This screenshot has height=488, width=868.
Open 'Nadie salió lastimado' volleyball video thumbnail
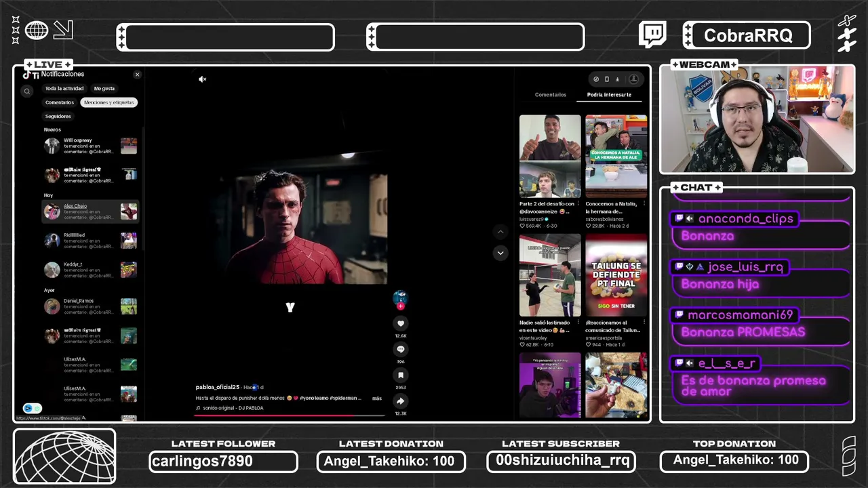click(550, 275)
